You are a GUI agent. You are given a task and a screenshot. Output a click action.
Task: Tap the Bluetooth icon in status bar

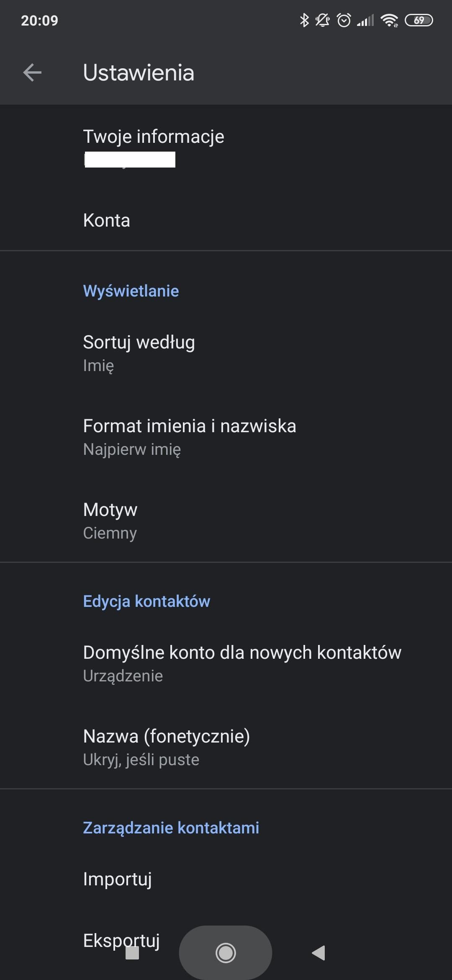click(304, 20)
